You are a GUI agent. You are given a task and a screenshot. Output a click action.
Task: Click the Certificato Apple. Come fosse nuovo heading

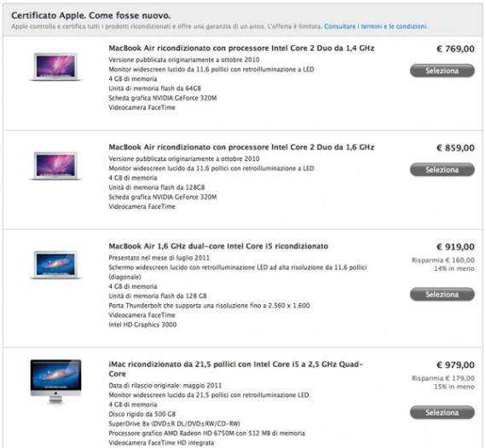coord(91,15)
